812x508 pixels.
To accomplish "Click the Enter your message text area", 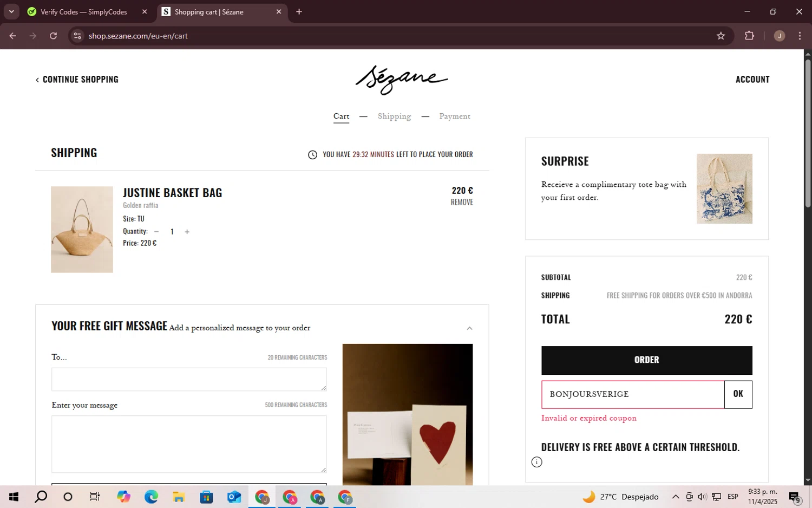I will click(x=189, y=444).
